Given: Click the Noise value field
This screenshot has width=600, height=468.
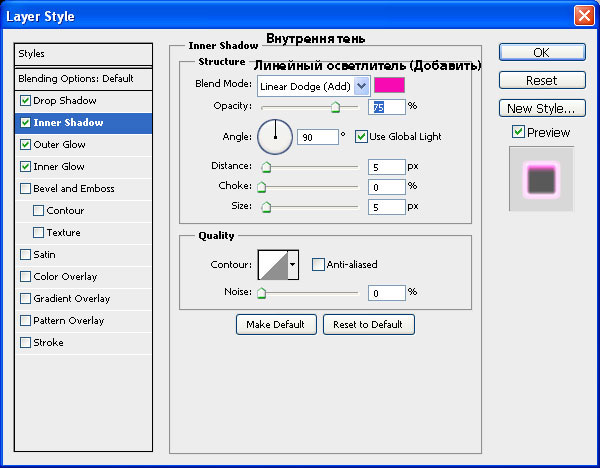Looking at the screenshot, I should coord(386,293).
